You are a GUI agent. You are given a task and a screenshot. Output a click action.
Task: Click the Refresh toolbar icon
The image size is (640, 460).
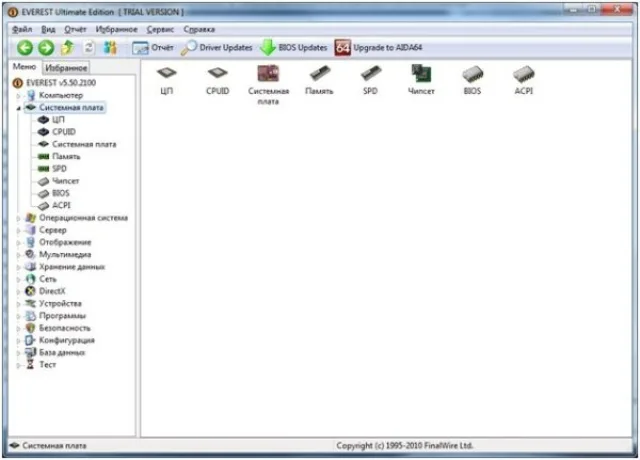pos(89,48)
